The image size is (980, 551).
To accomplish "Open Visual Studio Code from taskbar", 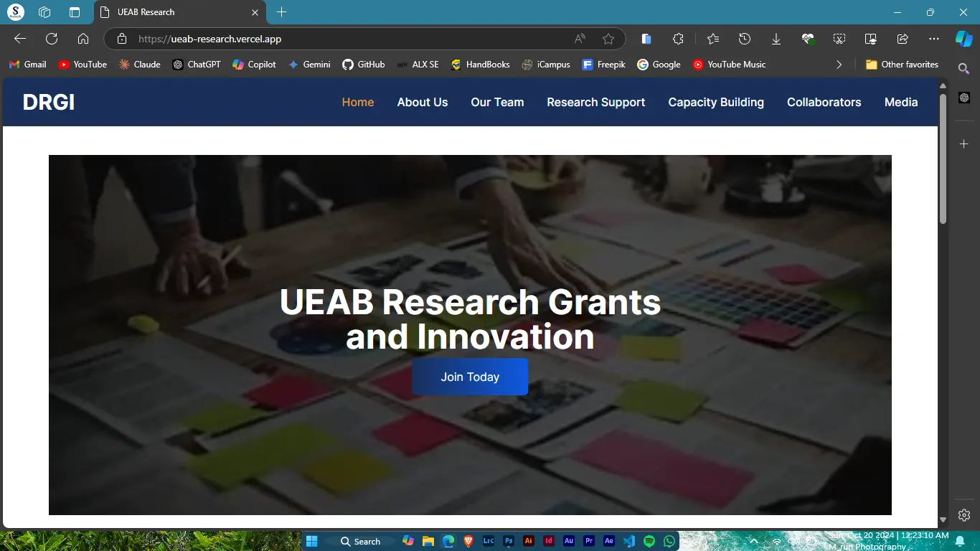I will tap(629, 541).
